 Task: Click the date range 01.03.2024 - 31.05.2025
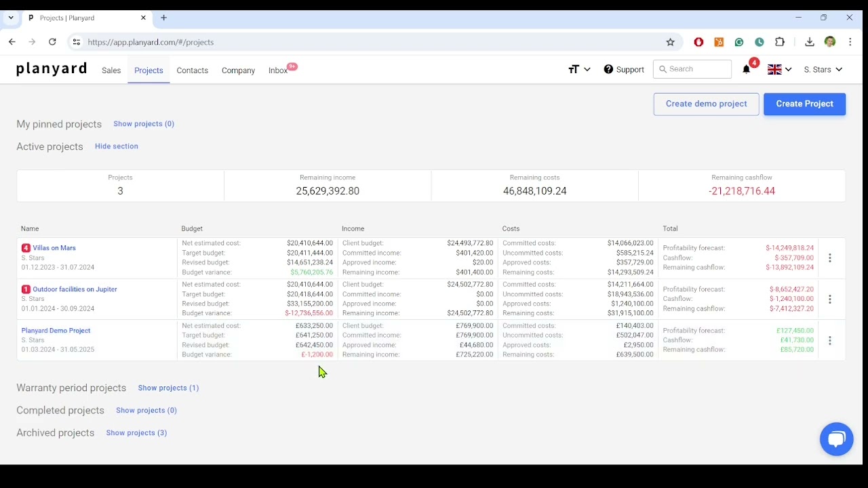pyautogui.click(x=58, y=350)
